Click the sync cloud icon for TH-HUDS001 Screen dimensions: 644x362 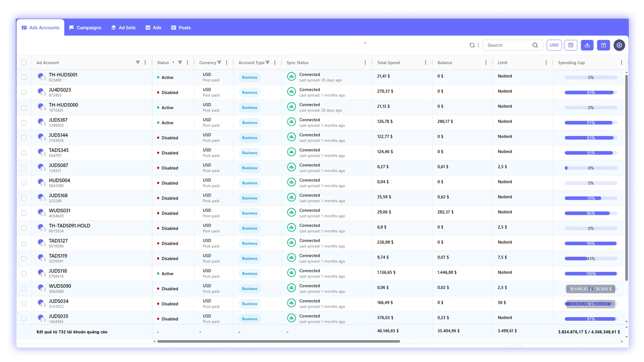(x=291, y=77)
